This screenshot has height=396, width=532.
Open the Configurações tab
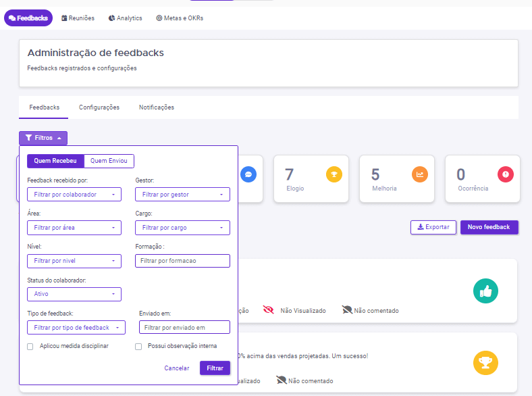click(x=99, y=107)
